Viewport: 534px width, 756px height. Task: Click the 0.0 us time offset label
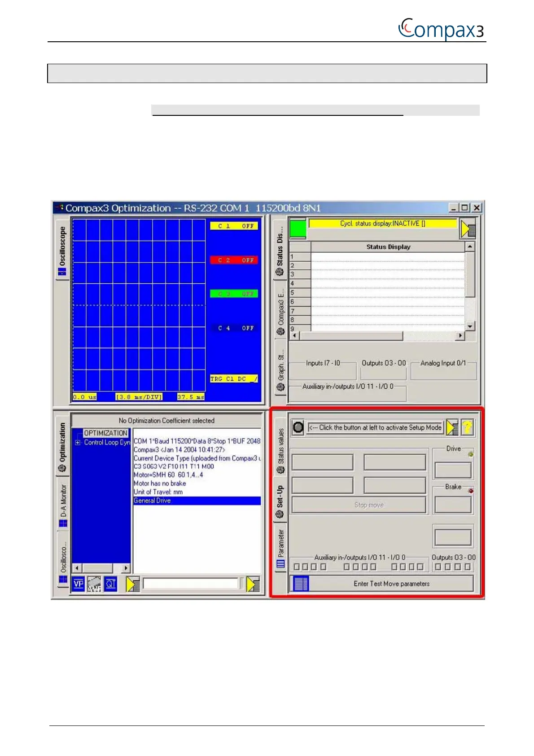click(85, 397)
